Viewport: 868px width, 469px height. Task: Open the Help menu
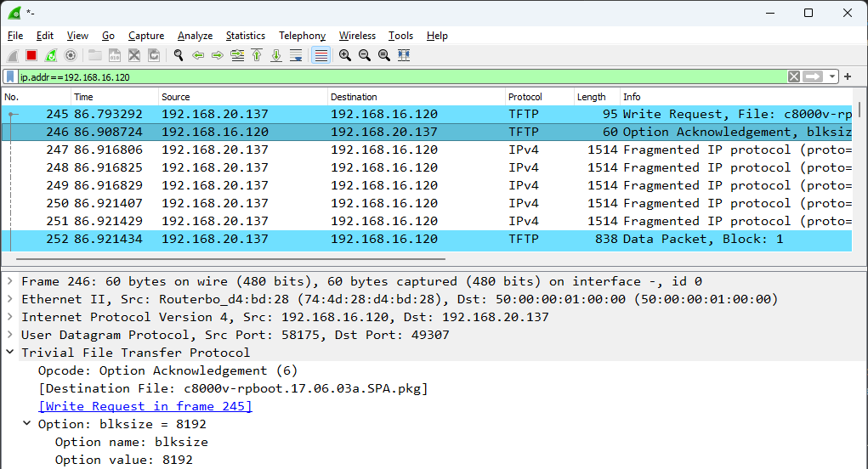coord(437,36)
